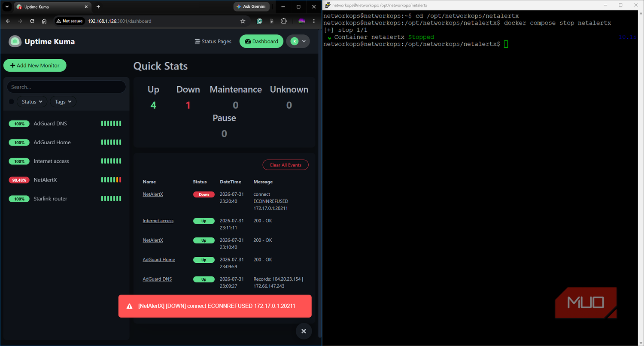Open Status Pages

213,41
